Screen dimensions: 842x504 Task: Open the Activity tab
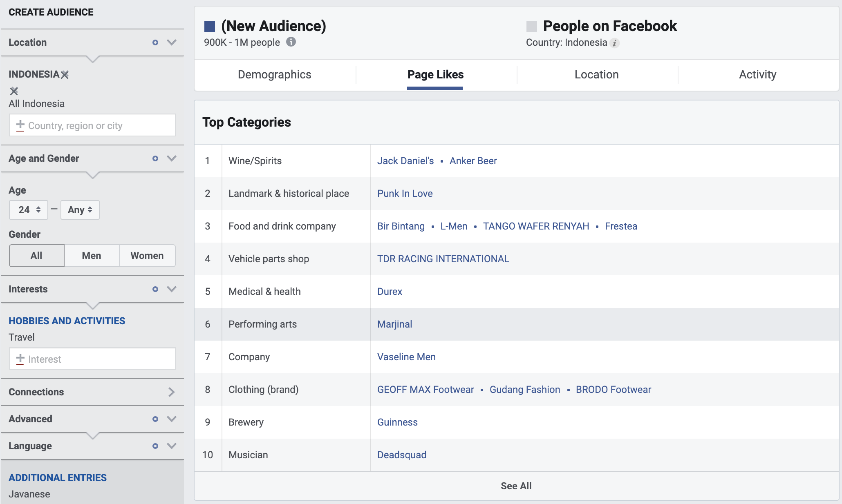point(757,75)
